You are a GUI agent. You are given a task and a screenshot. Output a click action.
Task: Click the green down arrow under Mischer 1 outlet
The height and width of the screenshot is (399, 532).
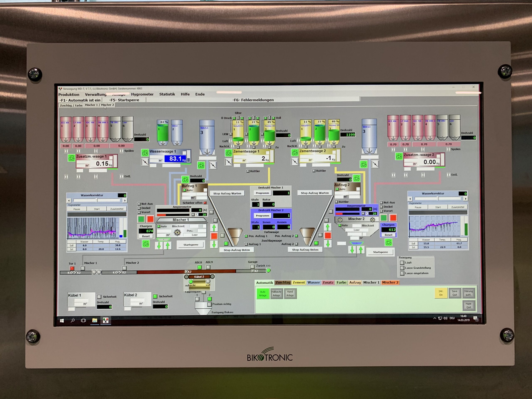coord(159,246)
